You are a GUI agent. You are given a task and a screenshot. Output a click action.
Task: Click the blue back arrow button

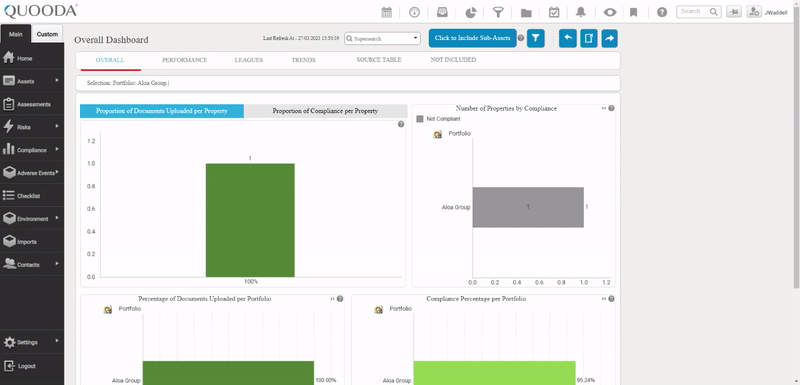coord(568,38)
